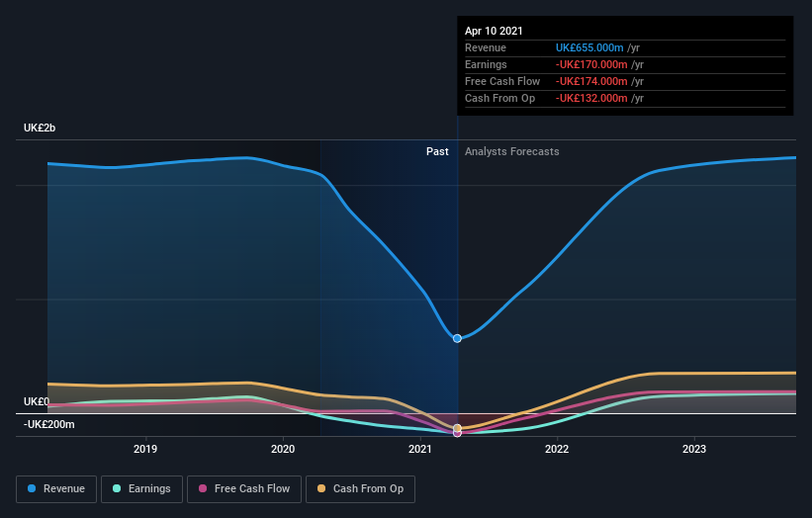Click the 'Revenue' row label in tooltip
The image size is (812, 518).
tap(486, 47)
